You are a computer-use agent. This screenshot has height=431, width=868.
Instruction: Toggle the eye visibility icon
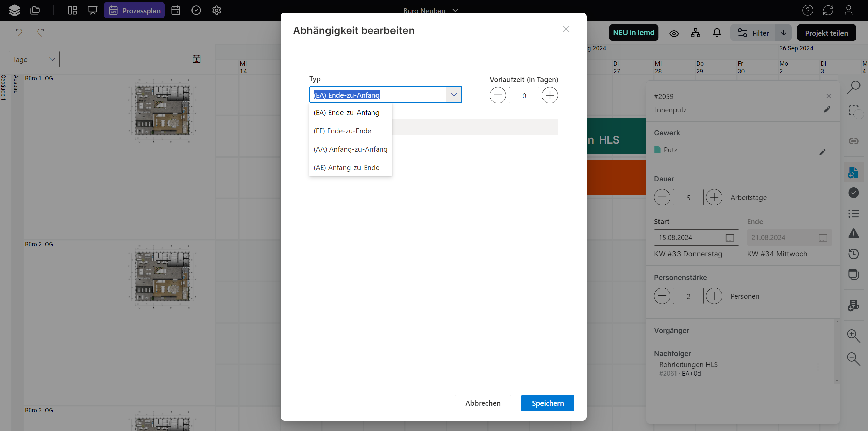coord(674,33)
